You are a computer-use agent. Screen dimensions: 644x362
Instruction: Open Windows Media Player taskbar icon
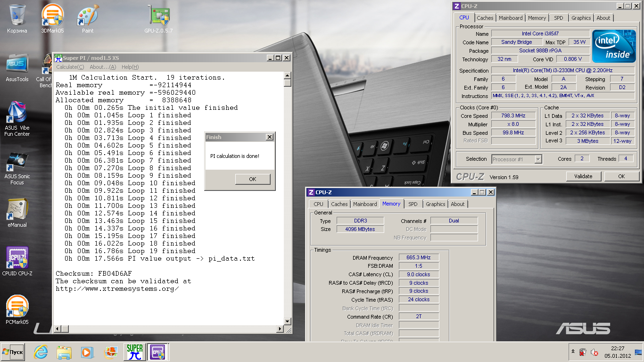pyautogui.click(x=87, y=352)
